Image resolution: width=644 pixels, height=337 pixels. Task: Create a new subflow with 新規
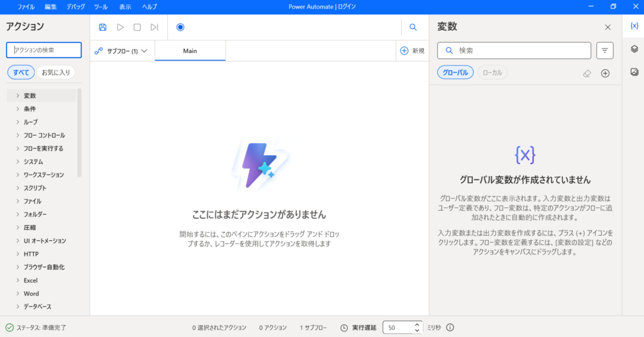[413, 50]
